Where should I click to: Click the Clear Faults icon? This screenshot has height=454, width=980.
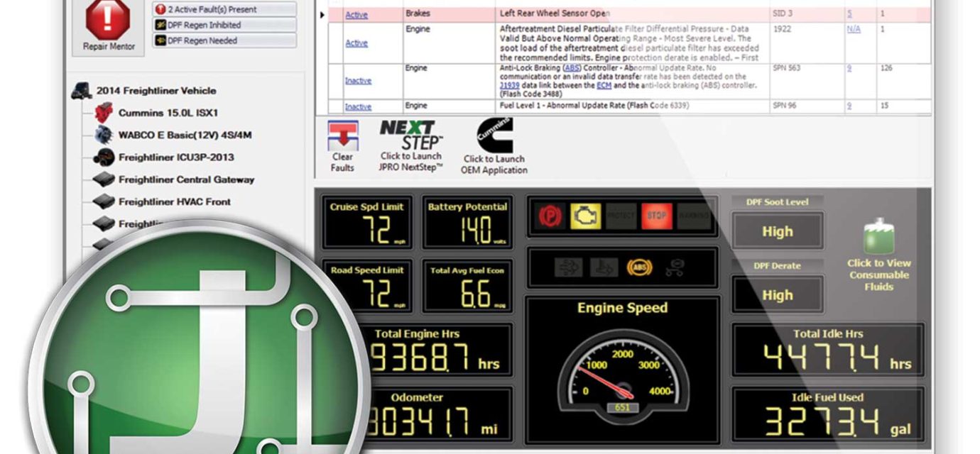(342, 134)
